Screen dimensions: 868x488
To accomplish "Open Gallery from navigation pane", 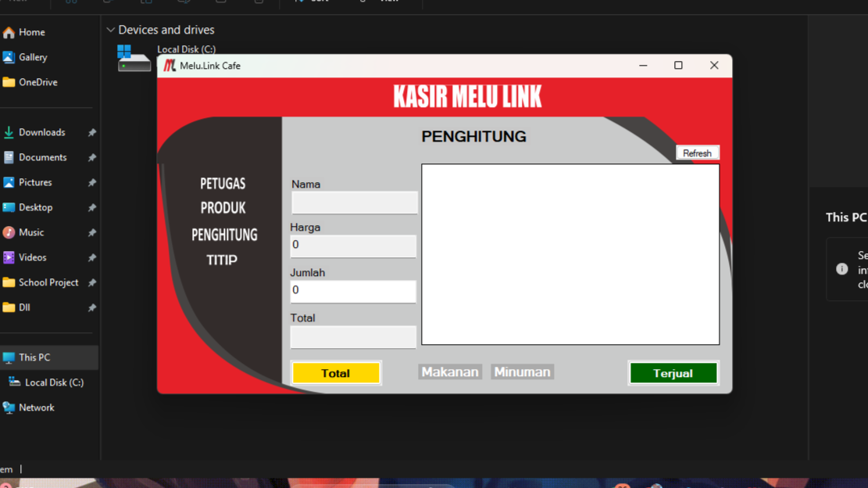I will click(x=33, y=57).
